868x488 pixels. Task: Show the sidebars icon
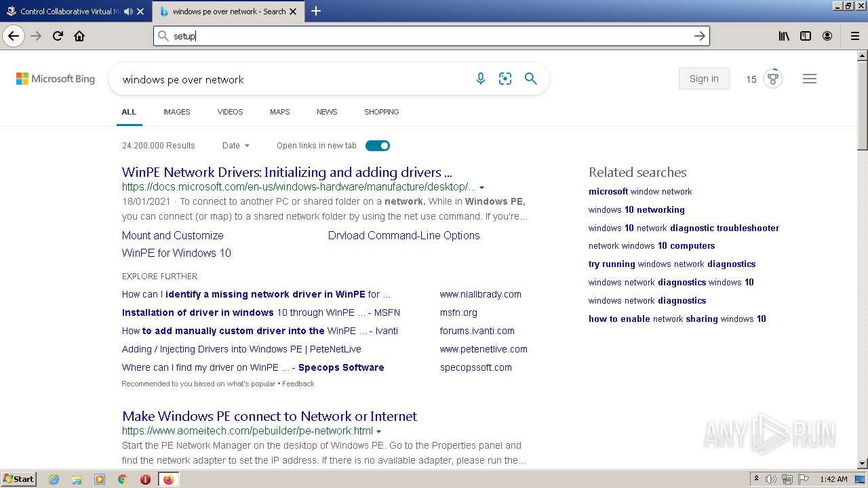pyautogui.click(x=806, y=36)
